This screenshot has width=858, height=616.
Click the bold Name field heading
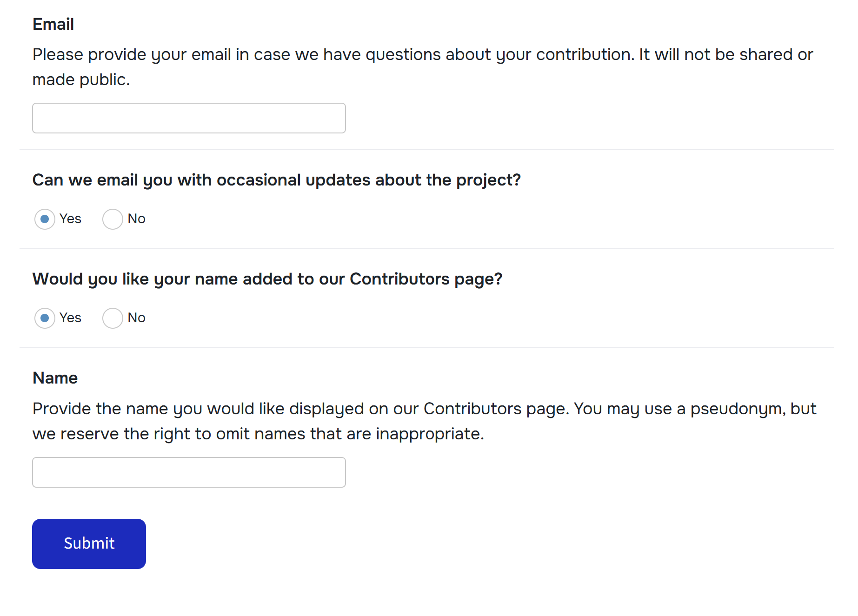click(55, 378)
